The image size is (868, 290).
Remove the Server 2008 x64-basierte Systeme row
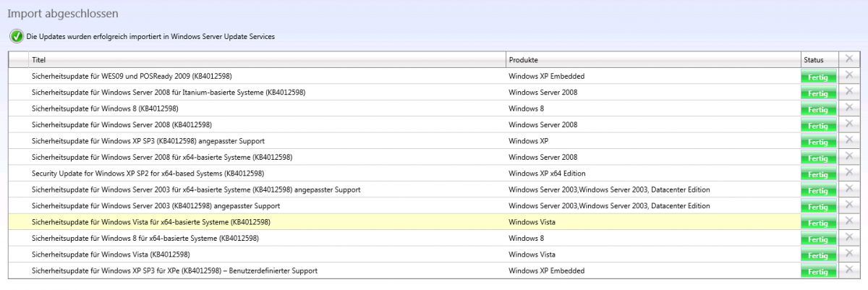[849, 156]
